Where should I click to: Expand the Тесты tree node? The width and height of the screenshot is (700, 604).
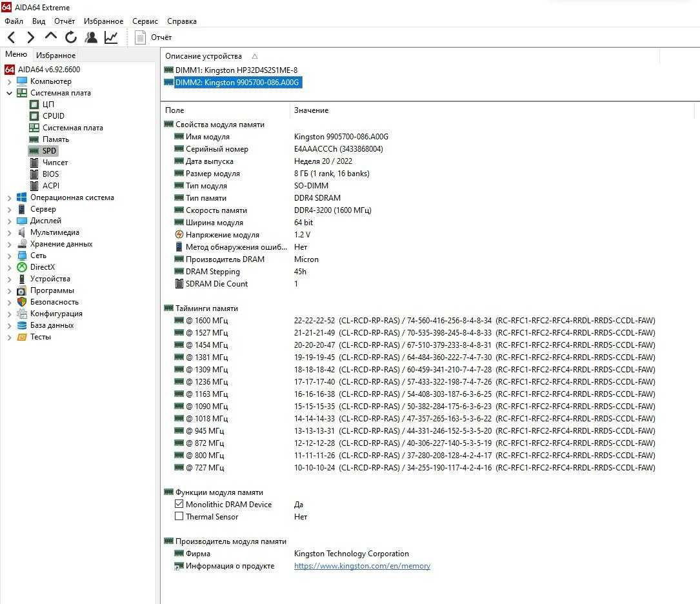10,337
